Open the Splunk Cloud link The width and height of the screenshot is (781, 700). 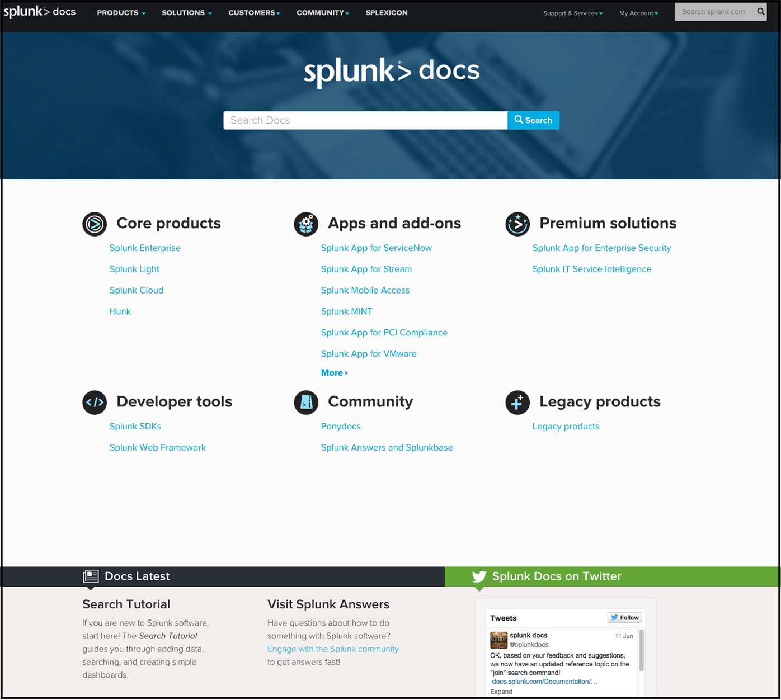pyautogui.click(x=137, y=290)
